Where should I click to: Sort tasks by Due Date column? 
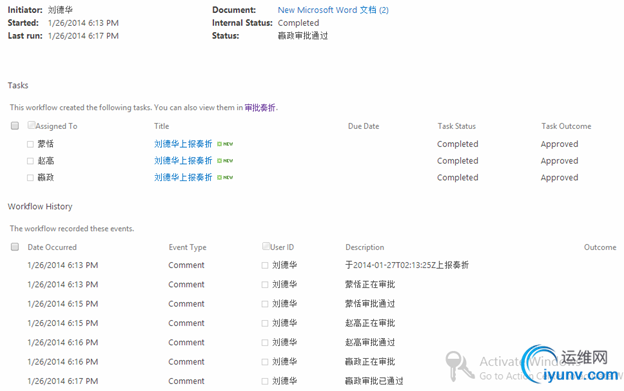(x=363, y=126)
